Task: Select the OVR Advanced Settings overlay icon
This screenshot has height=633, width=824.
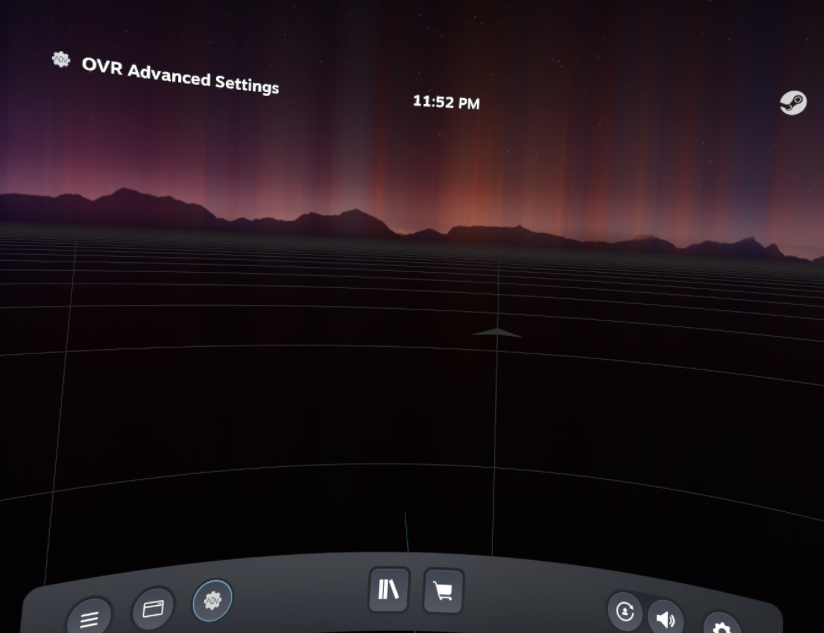Action: pyautogui.click(x=212, y=600)
